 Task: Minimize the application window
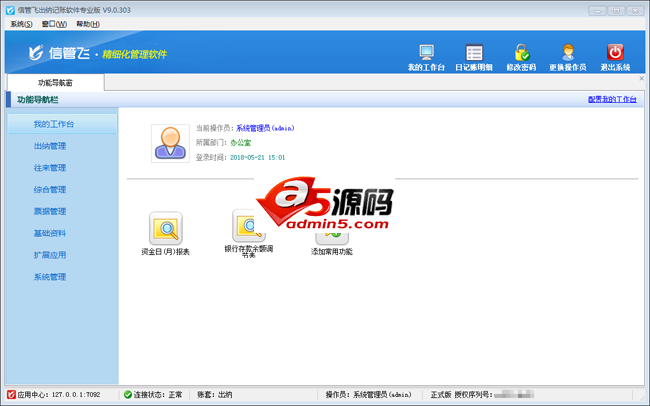(x=597, y=11)
